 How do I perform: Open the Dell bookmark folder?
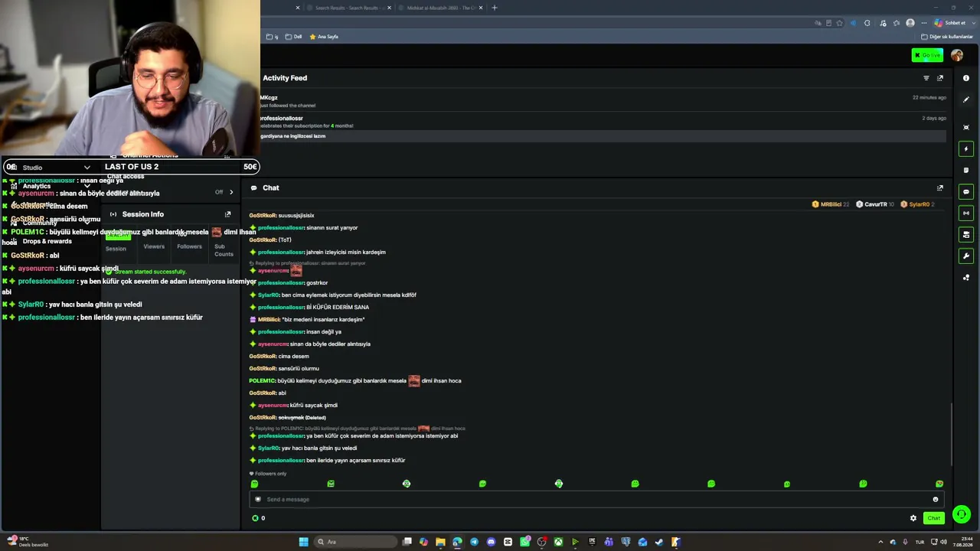click(293, 37)
